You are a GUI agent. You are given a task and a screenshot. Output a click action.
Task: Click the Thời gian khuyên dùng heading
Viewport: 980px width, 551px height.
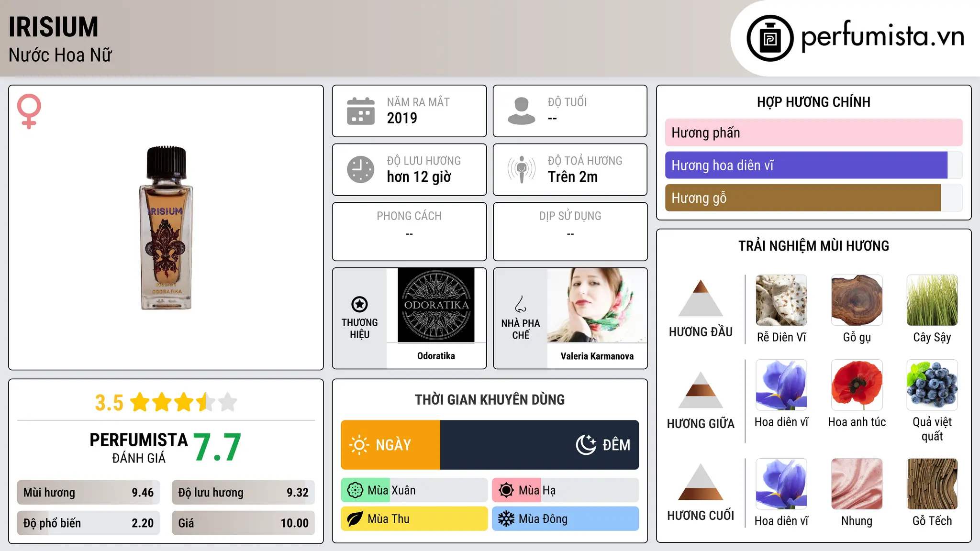490,399
